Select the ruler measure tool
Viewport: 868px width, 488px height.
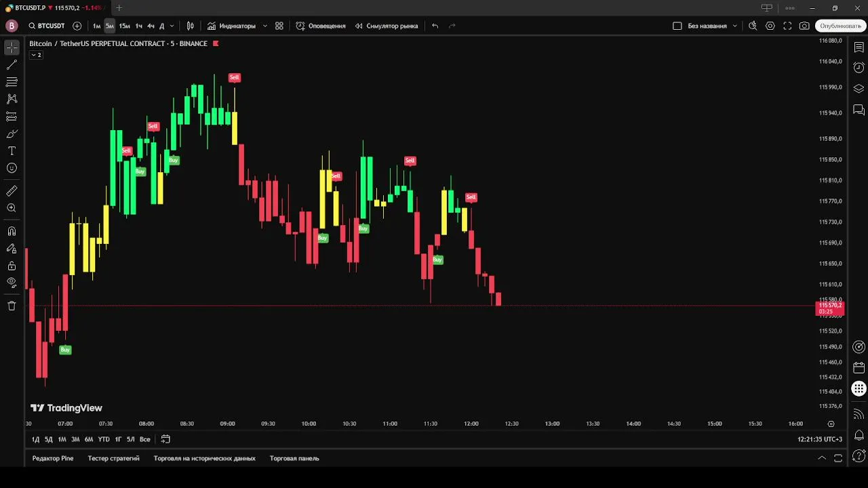12,191
